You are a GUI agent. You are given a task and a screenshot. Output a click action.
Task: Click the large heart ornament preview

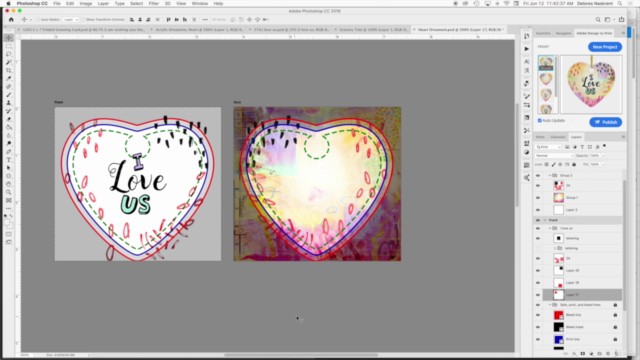591,84
